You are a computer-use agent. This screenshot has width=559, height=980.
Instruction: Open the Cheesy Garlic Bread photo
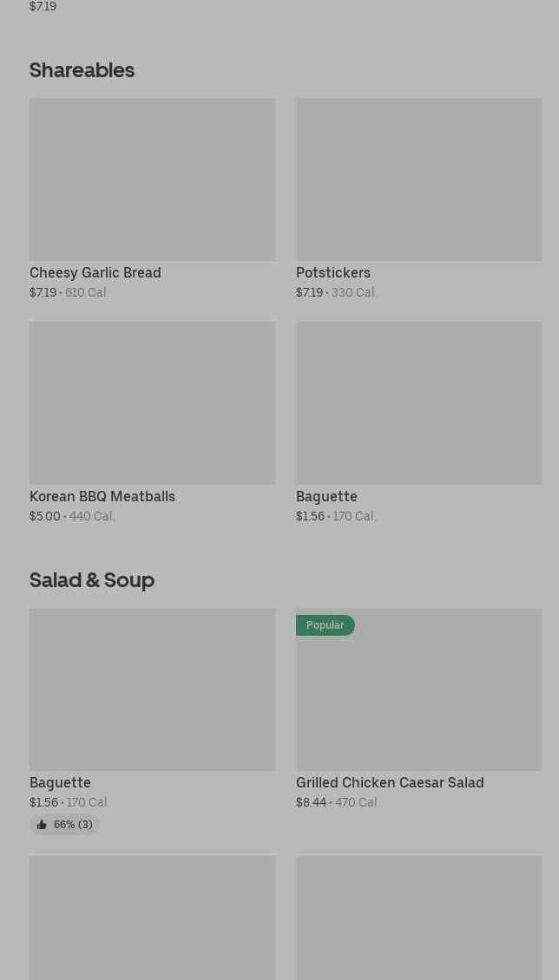pos(152,180)
